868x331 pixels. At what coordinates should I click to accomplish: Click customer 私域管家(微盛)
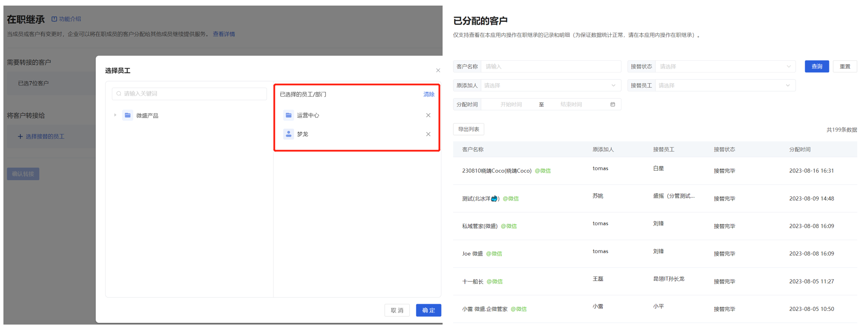point(480,226)
